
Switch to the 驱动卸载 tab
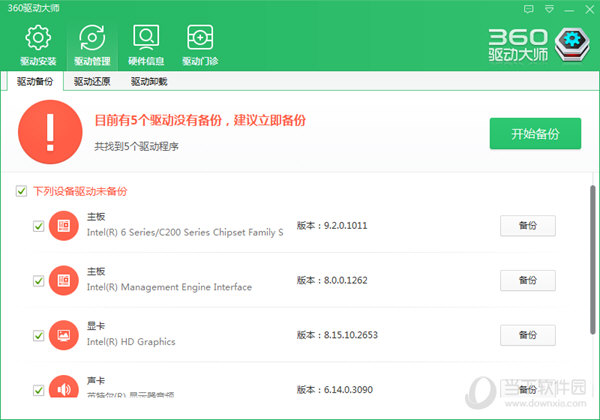click(149, 81)
